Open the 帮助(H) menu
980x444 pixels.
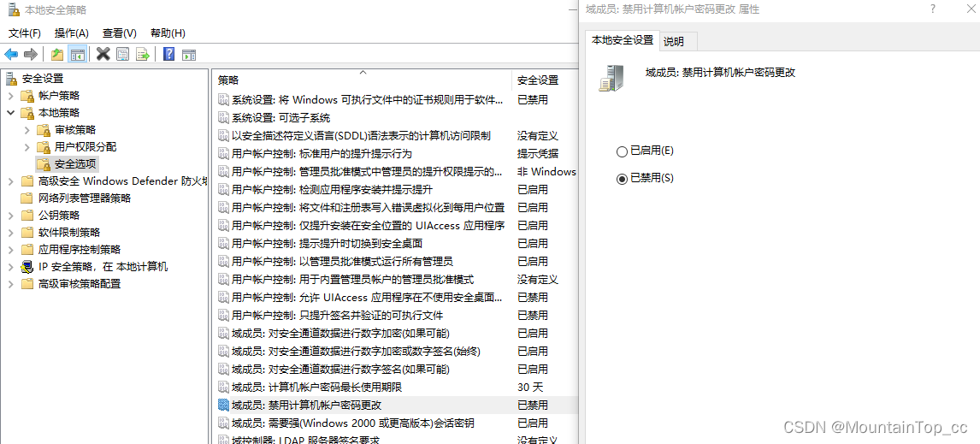(168, 33)
